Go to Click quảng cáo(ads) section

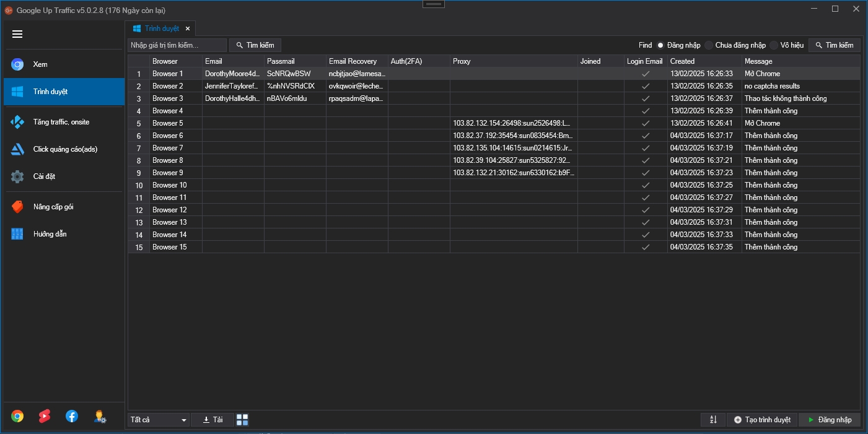point(64,149)
